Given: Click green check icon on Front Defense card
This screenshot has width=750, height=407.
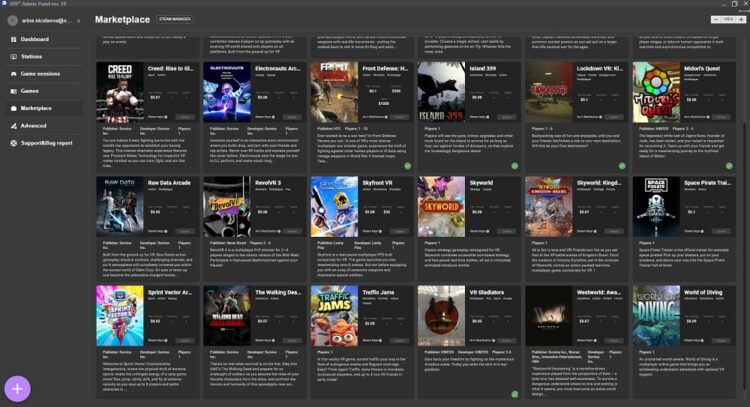Looking at the screenshot, I should (408, 166).
